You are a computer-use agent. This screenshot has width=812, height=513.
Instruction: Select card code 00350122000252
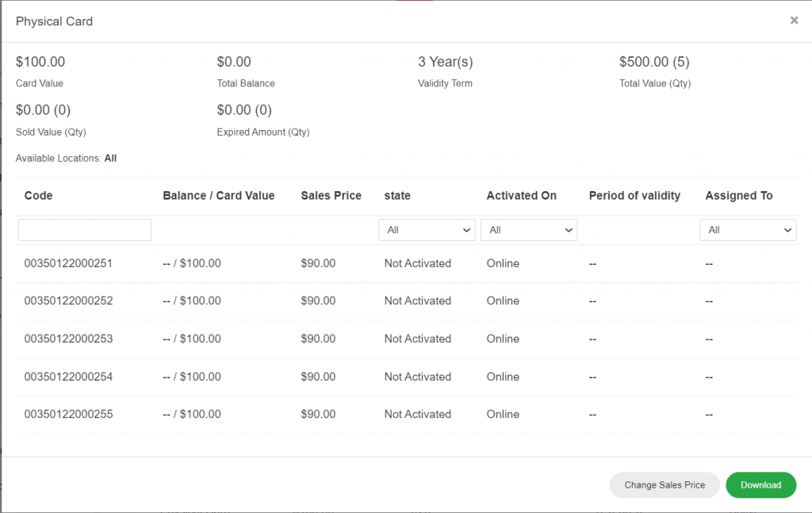click(x=69, y=301)
